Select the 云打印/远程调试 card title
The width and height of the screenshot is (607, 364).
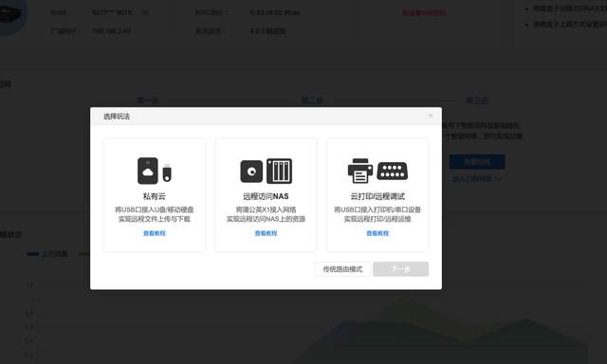click(377, 196)
